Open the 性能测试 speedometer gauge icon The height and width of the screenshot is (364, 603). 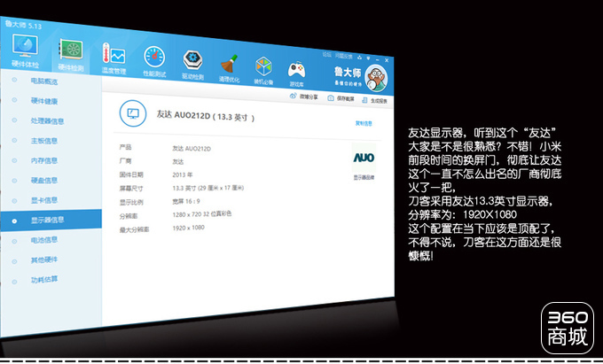tap(154, 57)
